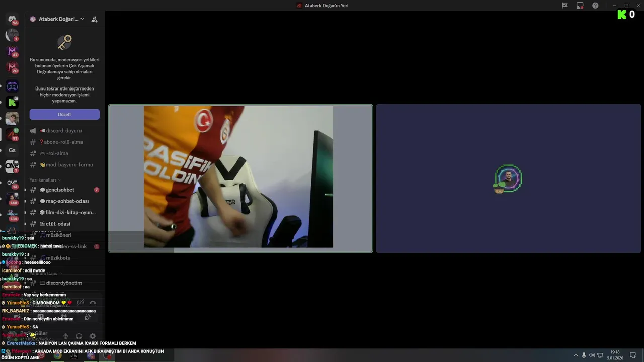Open the server icon with badge 148
Viewport: 644px width, 362px height.
[x=12, y=199]
